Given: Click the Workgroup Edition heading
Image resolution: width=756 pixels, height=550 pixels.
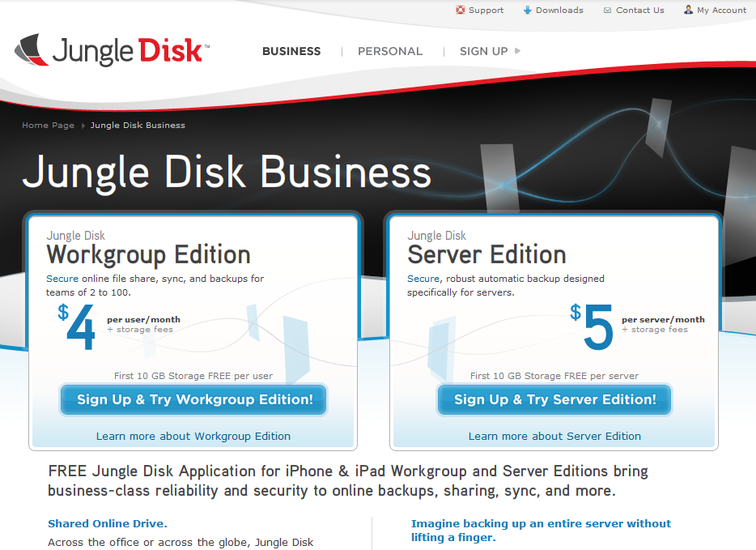Looking at the screenshot, I should tap(148, 254).
